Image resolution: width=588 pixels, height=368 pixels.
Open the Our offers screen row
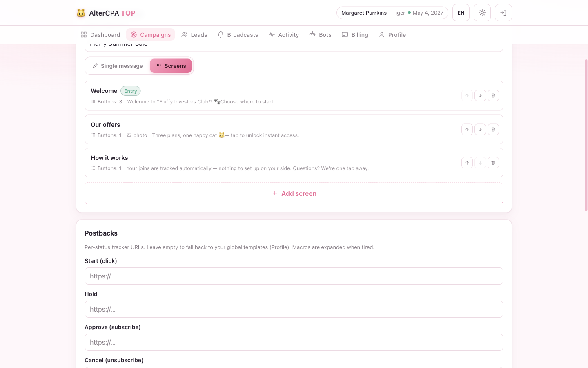(294, 130)
